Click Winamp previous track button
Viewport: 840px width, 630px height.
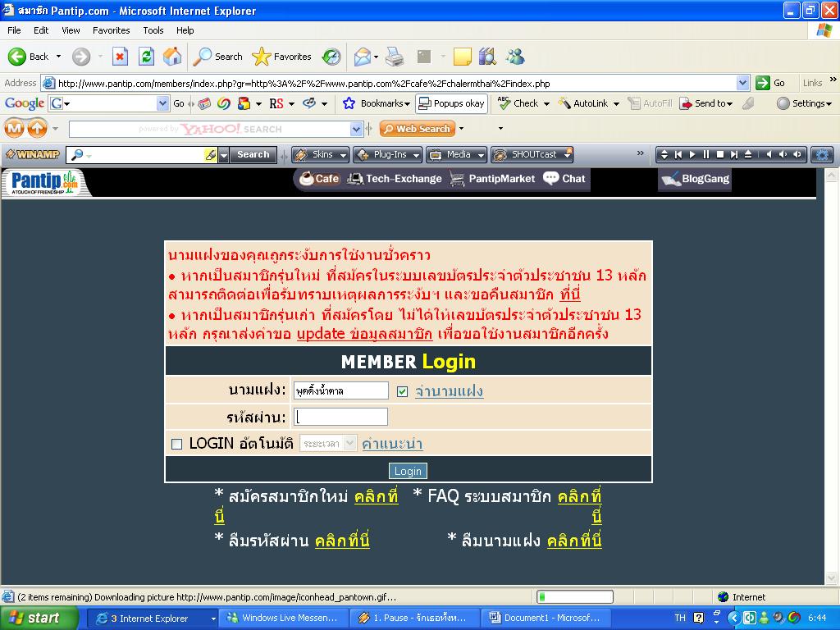[x=678, y=154]
